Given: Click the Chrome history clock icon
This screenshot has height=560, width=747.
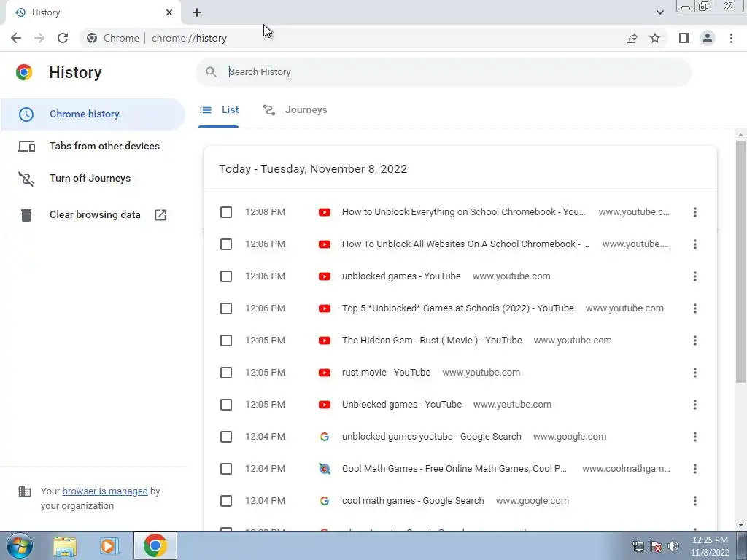Looking at the screenshot, I should [x=26, y=114].
